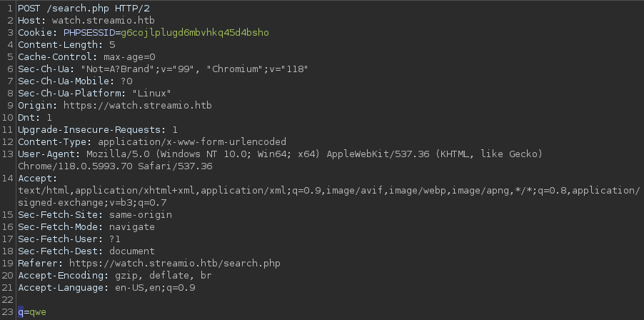Click the highlighted q parameter name

point(21,312)
